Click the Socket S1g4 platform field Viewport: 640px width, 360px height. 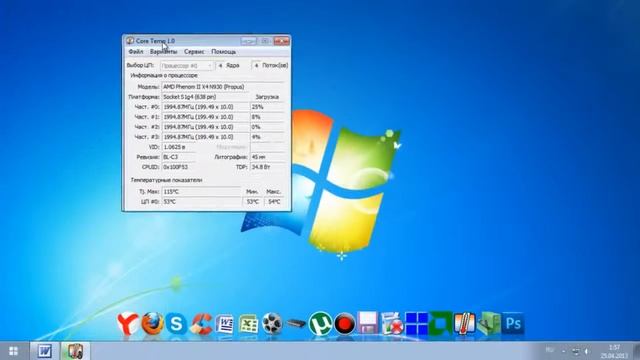tap(205, 97)
